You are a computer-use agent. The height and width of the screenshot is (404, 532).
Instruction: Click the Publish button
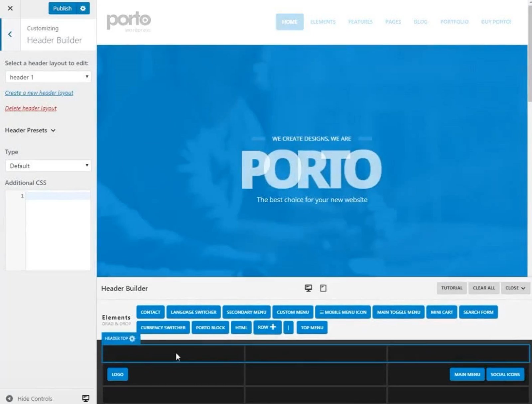tap(62, 8)
